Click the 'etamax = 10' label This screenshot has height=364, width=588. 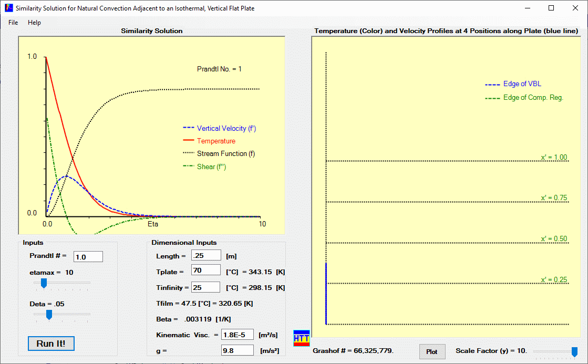coord(51,273)
